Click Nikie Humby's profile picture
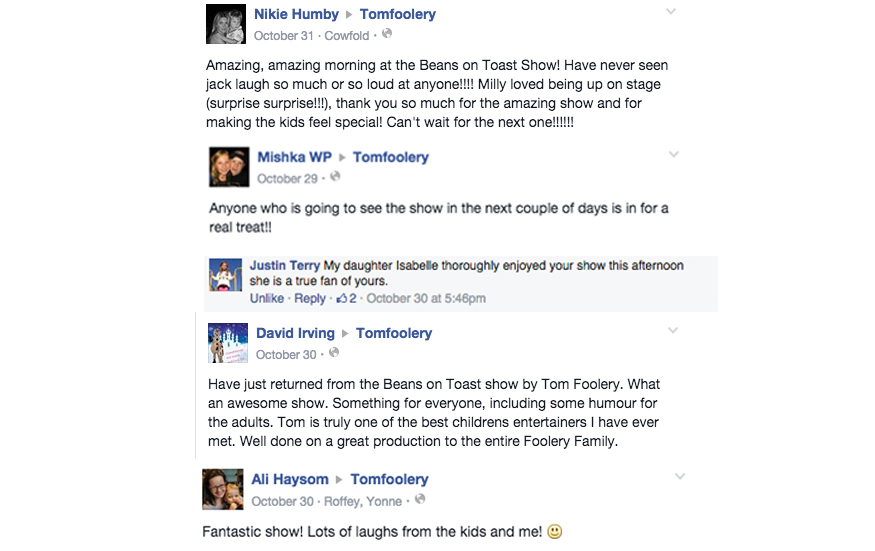This screenshot has height=551, width=875. coord(226,24)
